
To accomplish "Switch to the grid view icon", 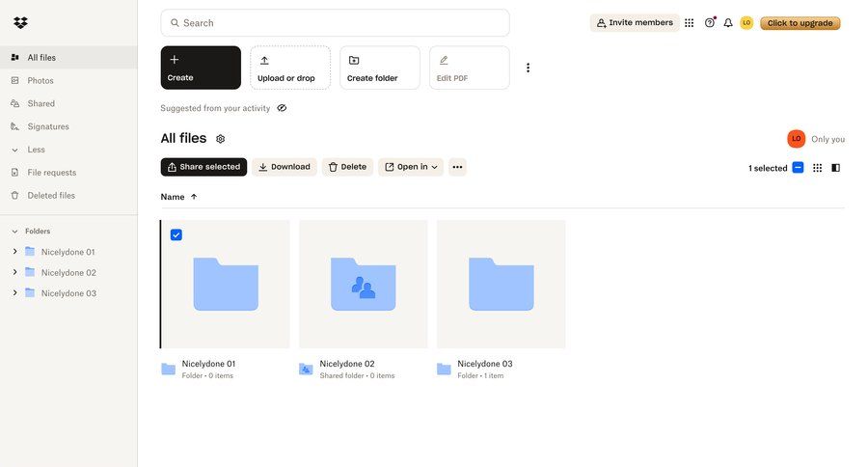I will pyautogui.click(x=817, y=168).
